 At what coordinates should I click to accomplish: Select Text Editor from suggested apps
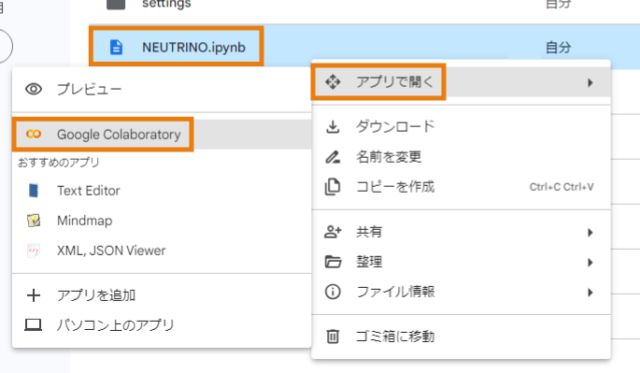(162, 191)
